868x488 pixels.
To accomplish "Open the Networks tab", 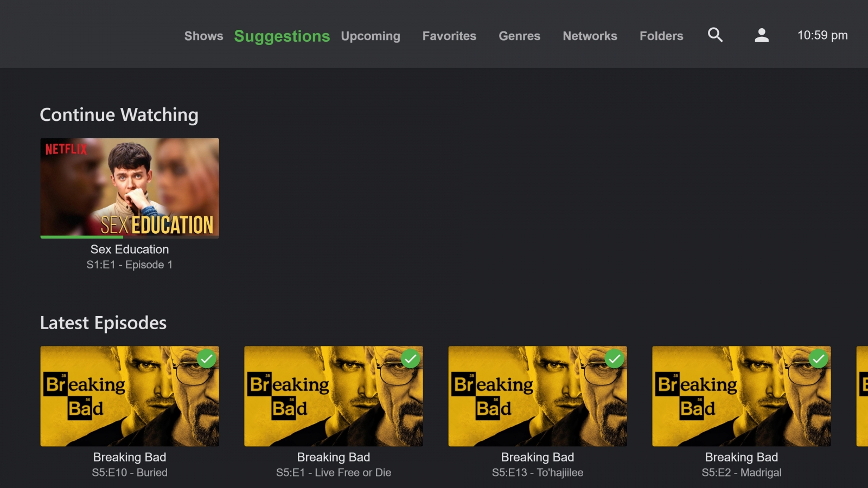I will click(590, 36).
